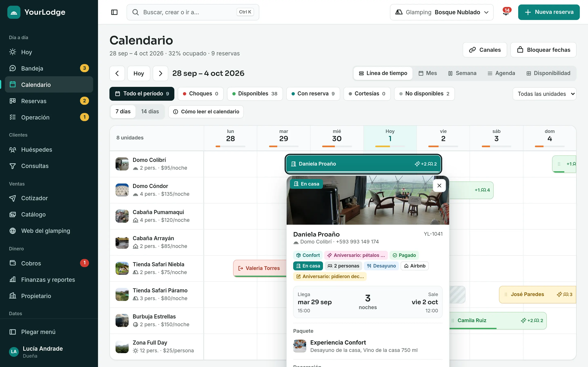
Task: Select the 7 días range option
Action: point(123,111)
